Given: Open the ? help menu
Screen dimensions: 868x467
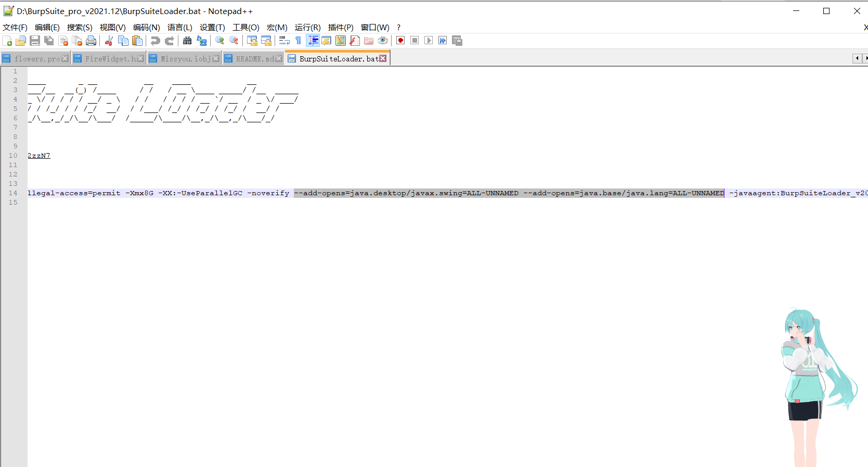Looking at the screenshot, I should pyautogui.click(x=399, y=27).
